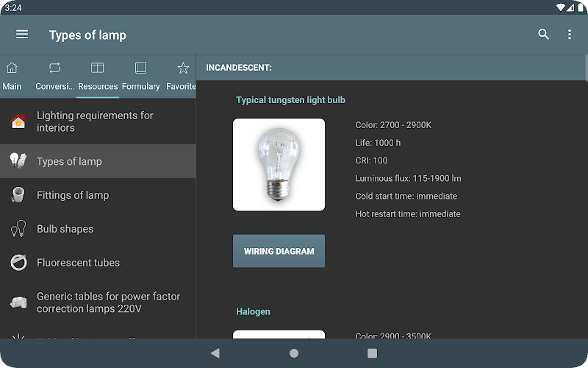
Task: Open Bulb shapes entry
Action: 65,229
